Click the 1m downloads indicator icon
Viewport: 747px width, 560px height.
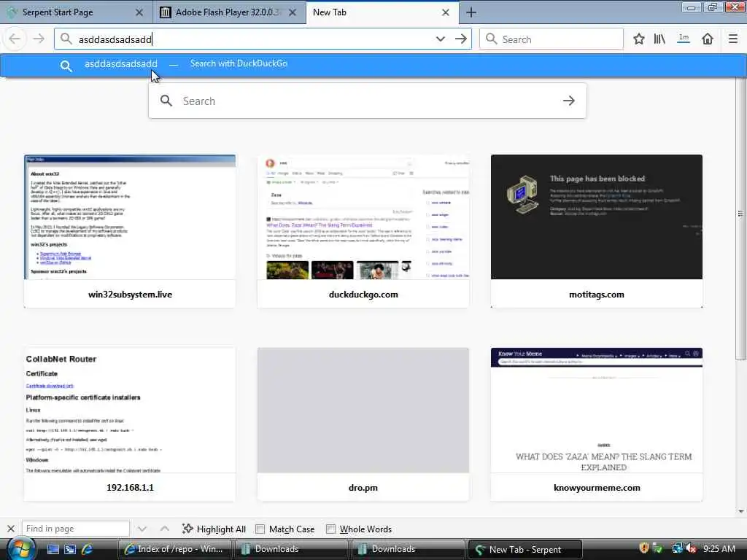coord(684,39)
